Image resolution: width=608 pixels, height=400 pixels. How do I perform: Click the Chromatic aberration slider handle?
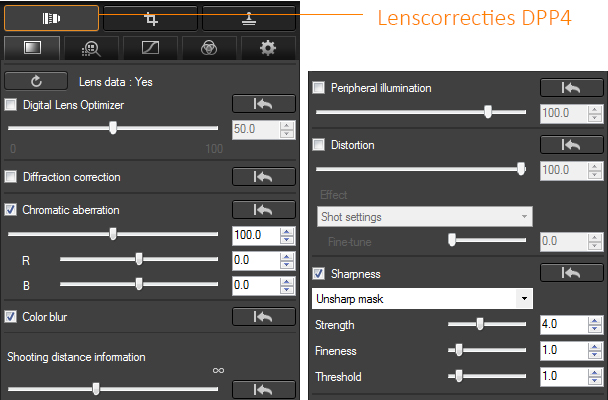click(113, 234)
